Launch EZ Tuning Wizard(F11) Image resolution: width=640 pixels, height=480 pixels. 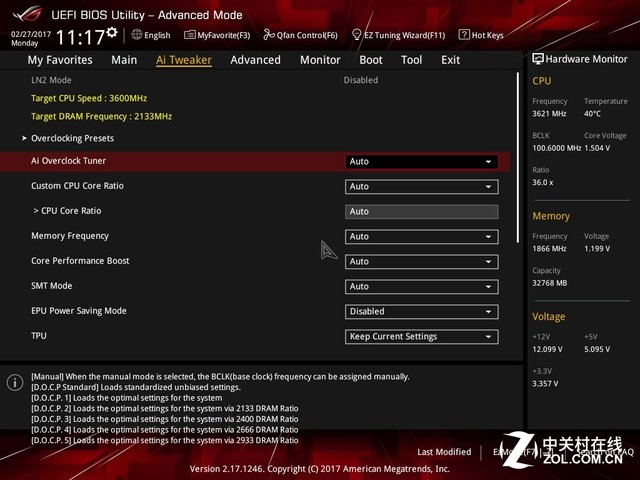tap(398, 35)
